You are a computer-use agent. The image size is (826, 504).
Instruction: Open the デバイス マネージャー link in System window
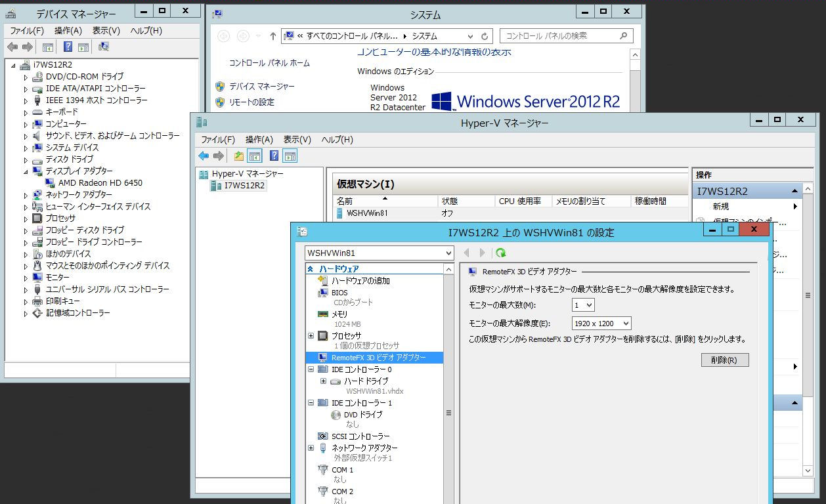[x=262, y=87]
